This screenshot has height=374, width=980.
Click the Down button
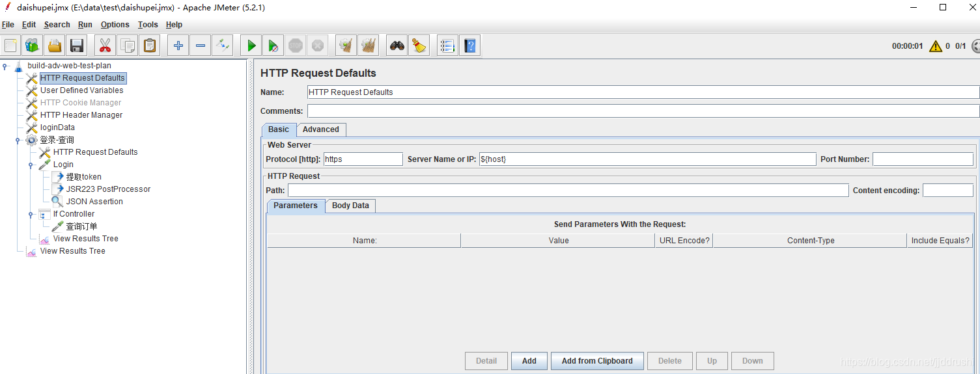tap(753, 361)
